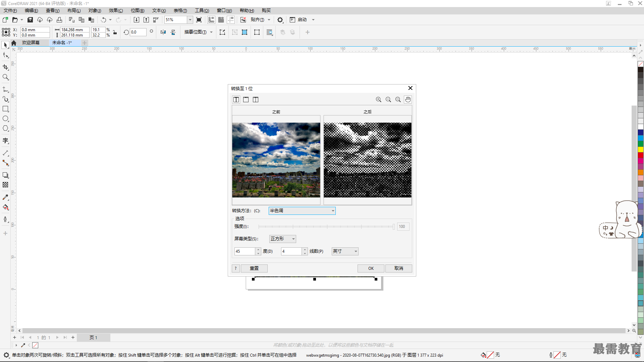
Task: Click zoom in icon in dialog preview
Action: (379, 100)
